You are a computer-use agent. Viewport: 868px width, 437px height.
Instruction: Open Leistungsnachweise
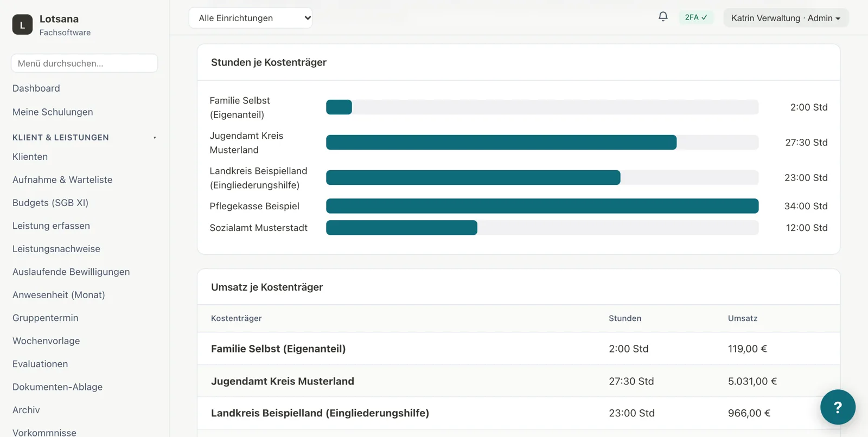[x=56, y=249]
